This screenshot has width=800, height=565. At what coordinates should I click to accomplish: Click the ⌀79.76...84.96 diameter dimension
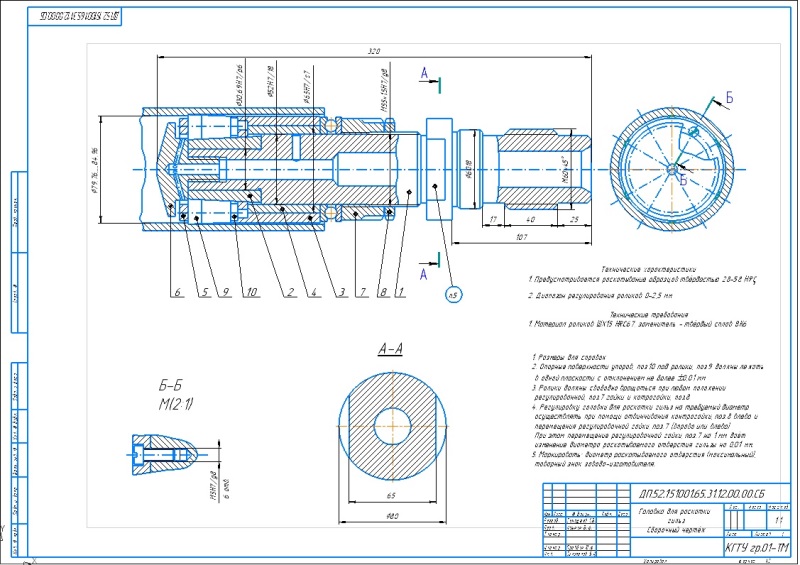94,170
